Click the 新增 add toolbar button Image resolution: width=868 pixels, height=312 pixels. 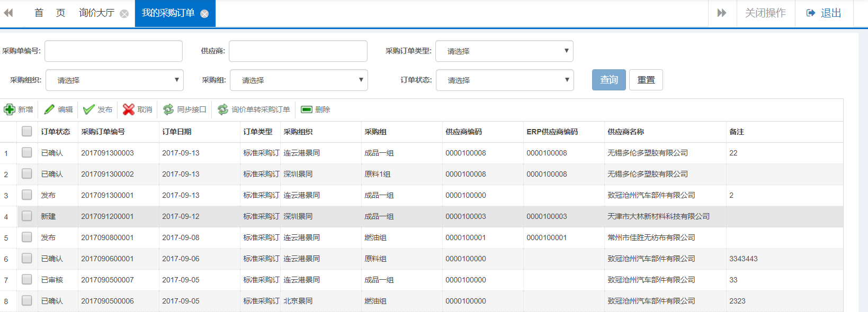(19, 109)
